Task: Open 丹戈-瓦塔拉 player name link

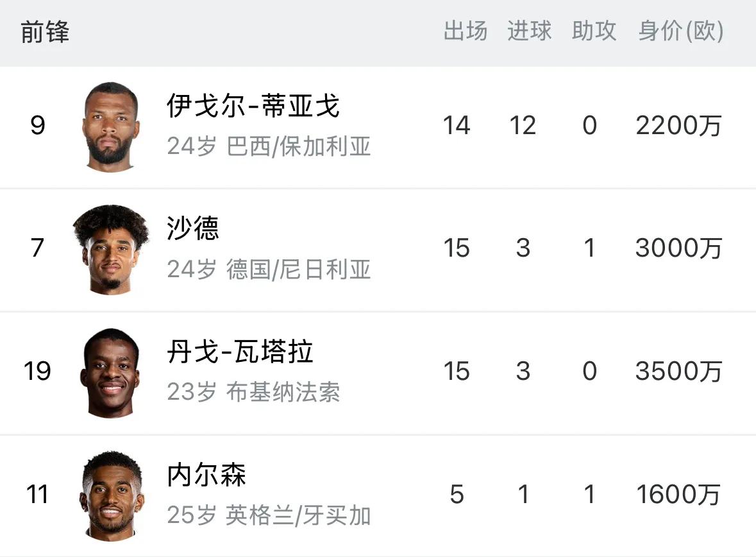Action: tap(240, 352)
